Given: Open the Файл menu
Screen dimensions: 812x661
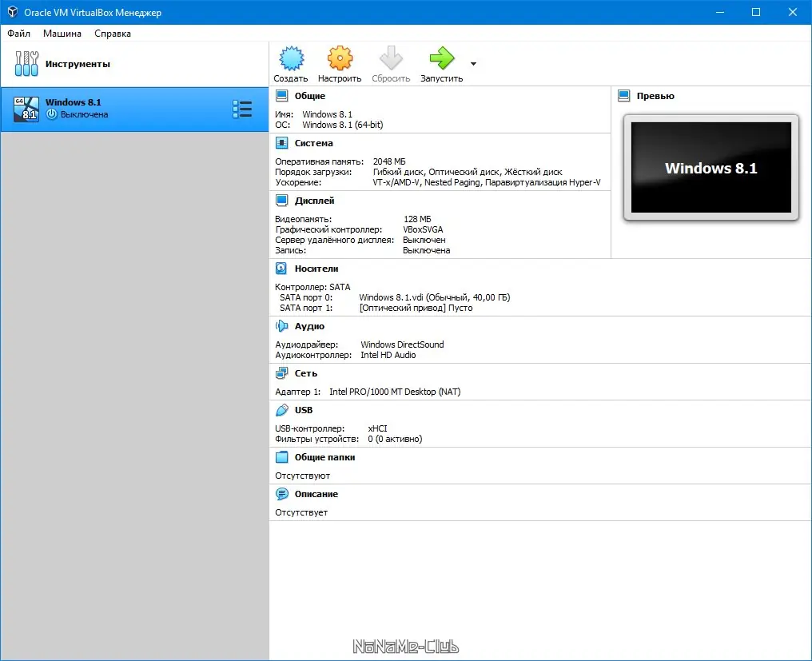Looking at the screenshot, I should pos(18,33).
